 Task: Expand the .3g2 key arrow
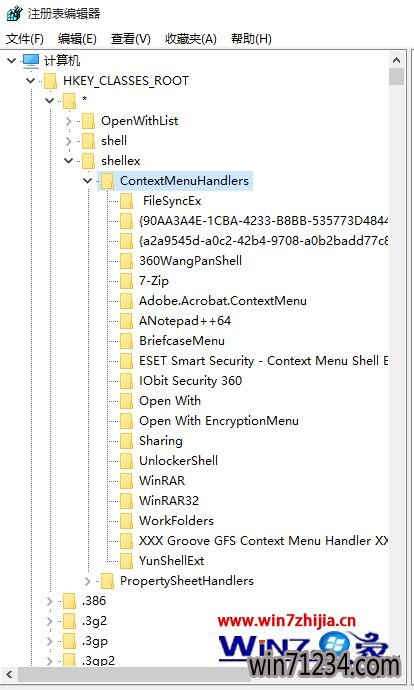50,621
